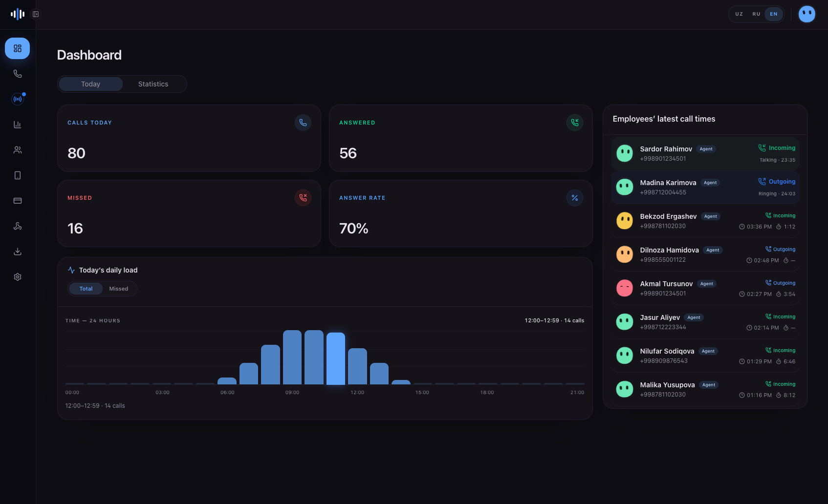Open the user avatar in top bar

807,14
